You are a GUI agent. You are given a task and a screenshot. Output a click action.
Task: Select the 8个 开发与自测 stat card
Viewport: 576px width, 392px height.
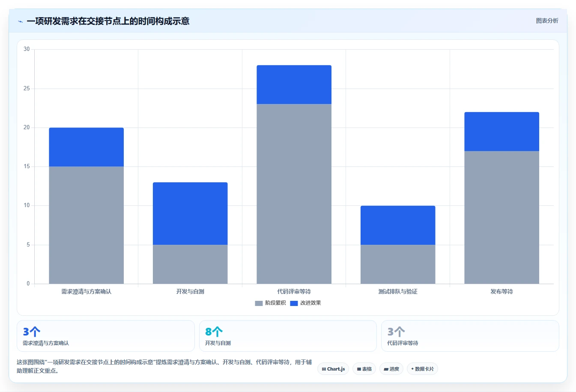point(288,336)
